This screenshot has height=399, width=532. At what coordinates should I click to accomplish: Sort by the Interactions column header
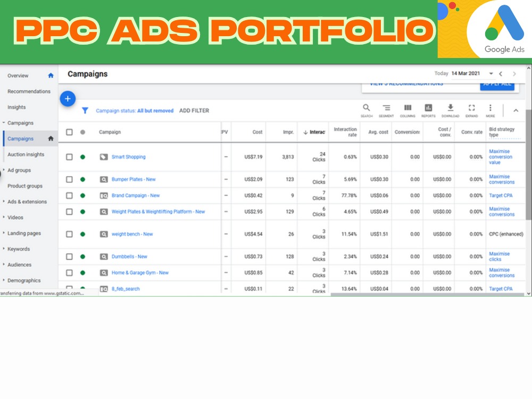click(x=314, y=132)
